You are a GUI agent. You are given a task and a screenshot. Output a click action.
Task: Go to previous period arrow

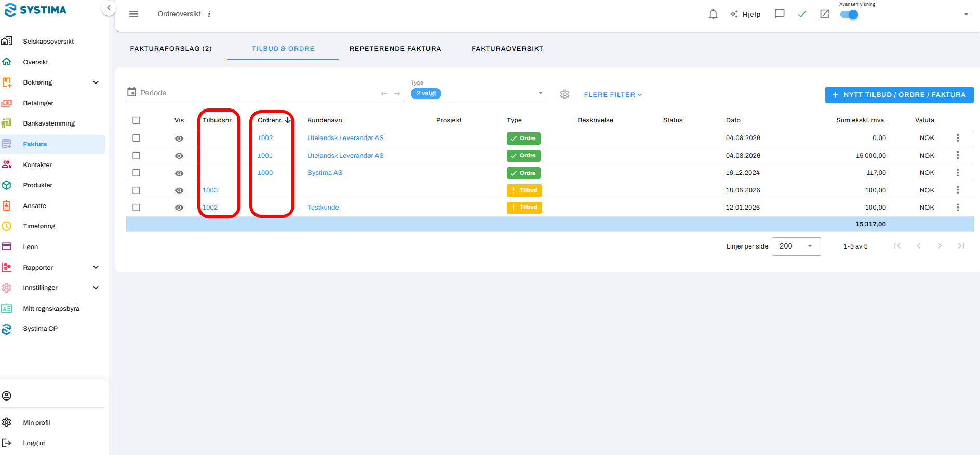click(384, 94)
